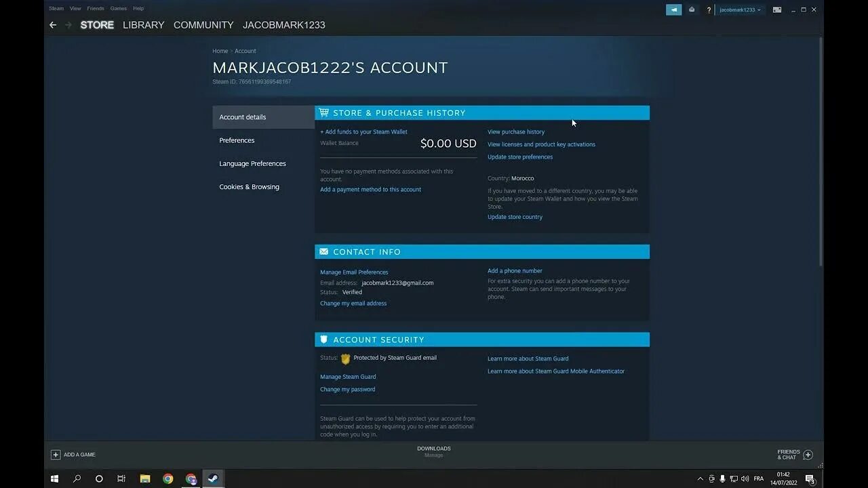
Task: Open the volume icon in system tray
Action: [746, 479]
